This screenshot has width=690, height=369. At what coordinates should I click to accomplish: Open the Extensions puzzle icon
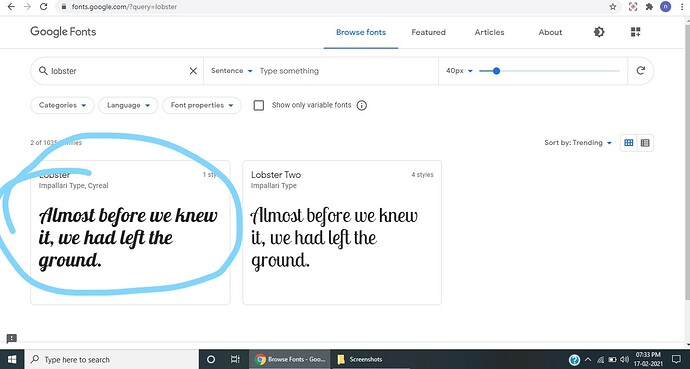pos(649,7)
